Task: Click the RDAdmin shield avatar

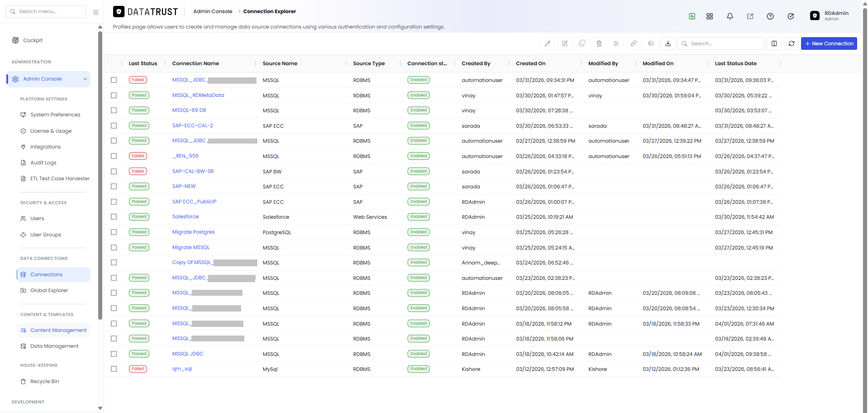Action: (x=814, y=16)
